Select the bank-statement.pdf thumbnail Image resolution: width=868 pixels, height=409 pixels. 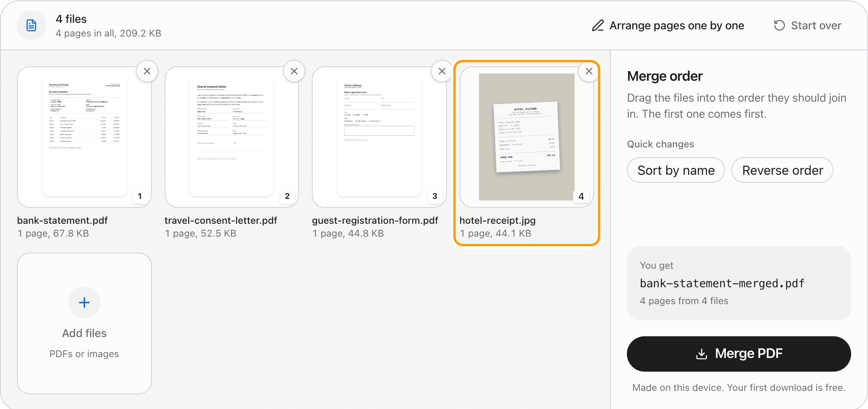tap(84, 137)
